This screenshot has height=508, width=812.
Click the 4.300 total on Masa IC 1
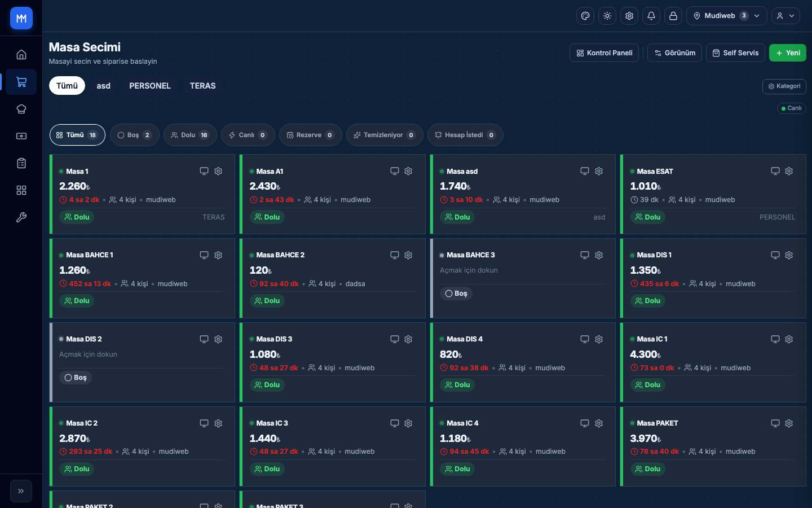point(646,354)
